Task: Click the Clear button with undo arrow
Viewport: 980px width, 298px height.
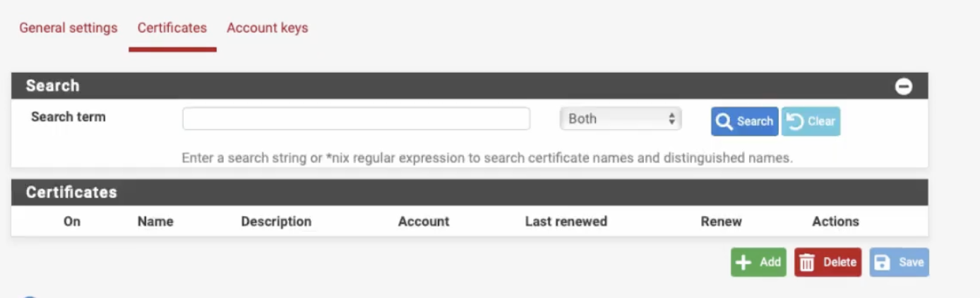Action: [x=811, y=121]
